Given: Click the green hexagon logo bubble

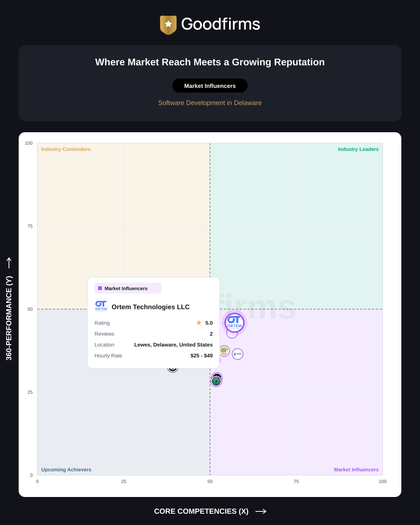Looking at the screenshot, I should click(216, 381).
